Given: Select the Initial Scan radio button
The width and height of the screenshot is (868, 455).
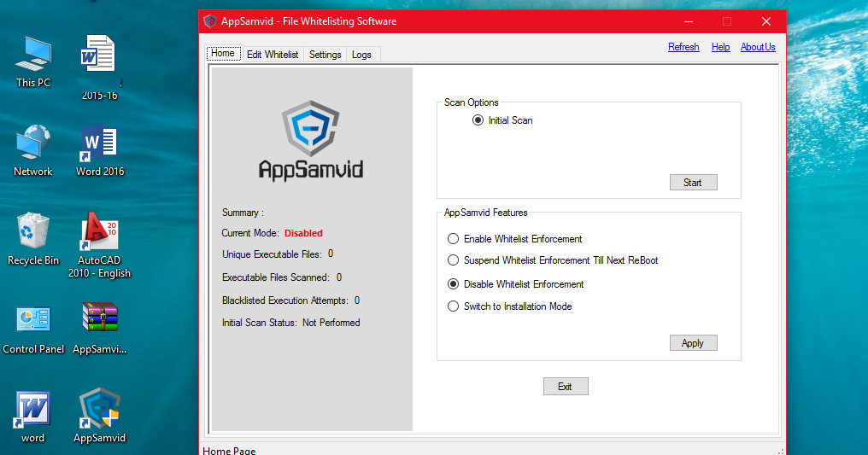Looking at the screenshot, I should pyautogui.click(x=478, y=120).
